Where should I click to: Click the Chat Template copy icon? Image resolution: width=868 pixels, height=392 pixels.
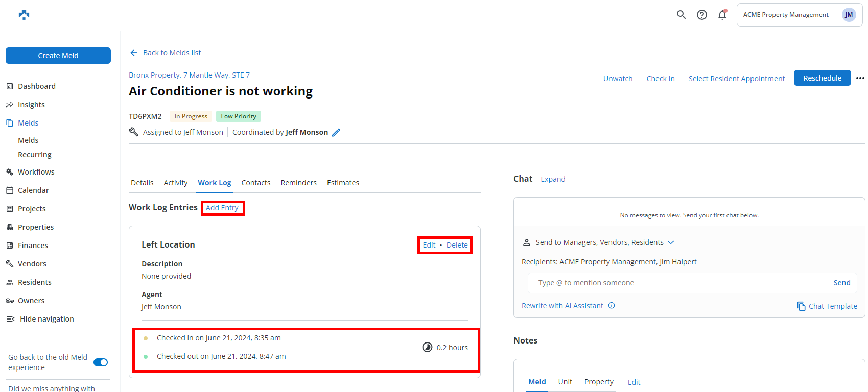point(801,306)
